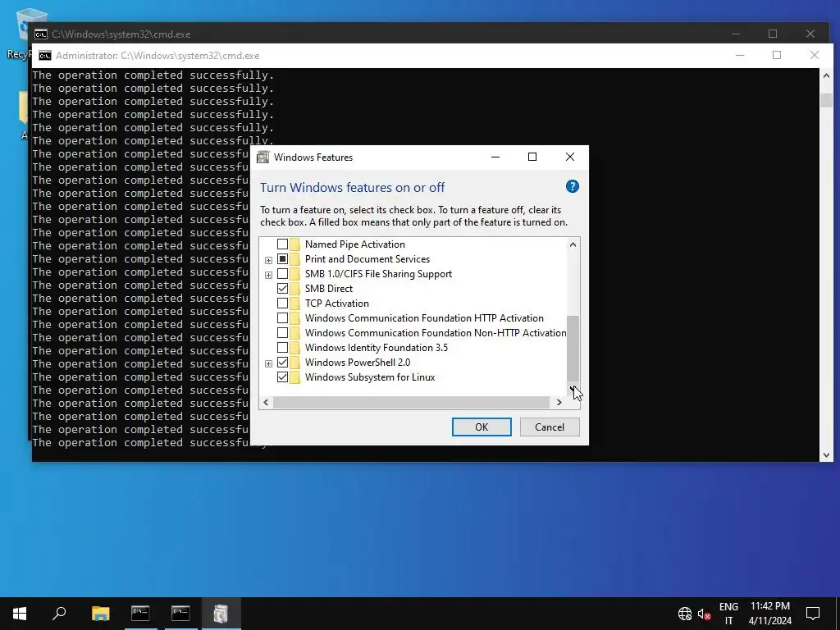Close the Administrator cmd.exe window

[x=815, y=55]
